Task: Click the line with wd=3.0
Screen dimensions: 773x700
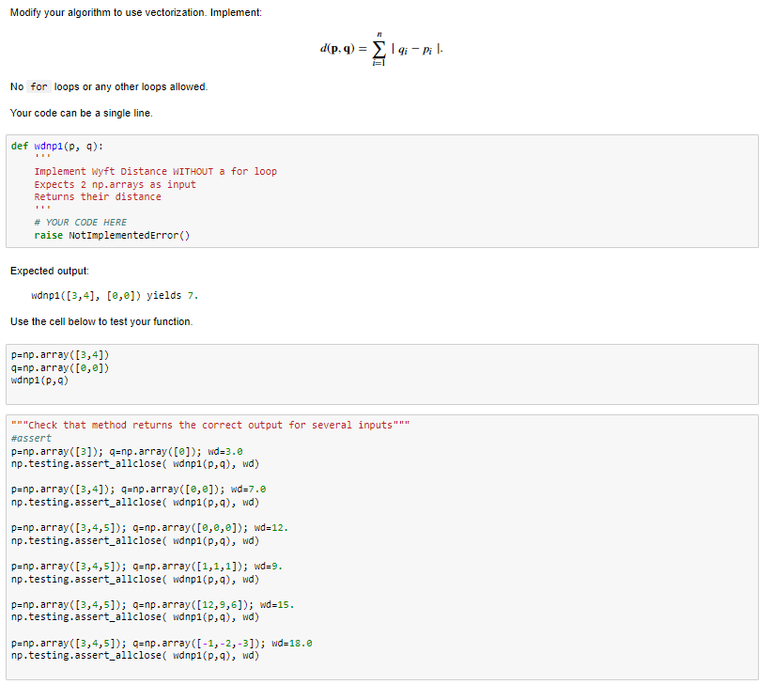Action: tap(127, 451)
